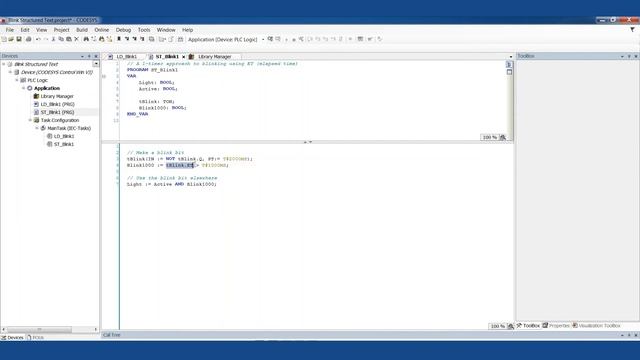Click the Undo arrow icon
Viewport: 640px width, 360px height.
[x=38, y=39]
